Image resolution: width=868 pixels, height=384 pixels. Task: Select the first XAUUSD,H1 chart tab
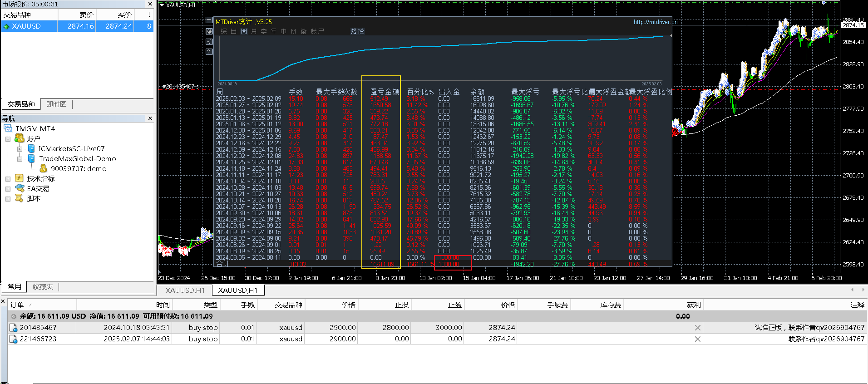pyautogui.click(x=185, y=290)
